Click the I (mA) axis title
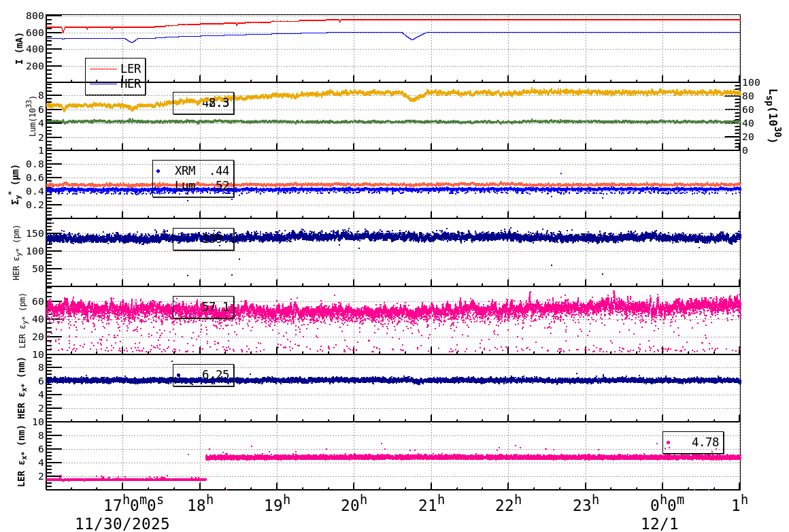 20,49
